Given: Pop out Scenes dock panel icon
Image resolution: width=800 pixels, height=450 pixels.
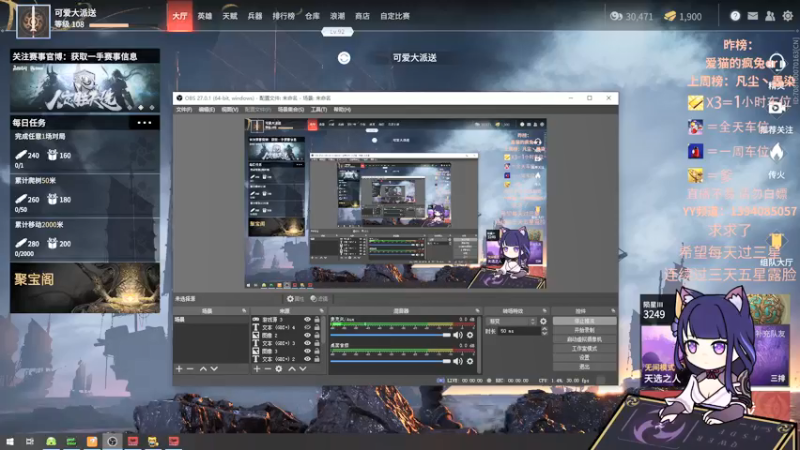Looking at the screenshot, I should pyautogui.click(x=244, y=311).
